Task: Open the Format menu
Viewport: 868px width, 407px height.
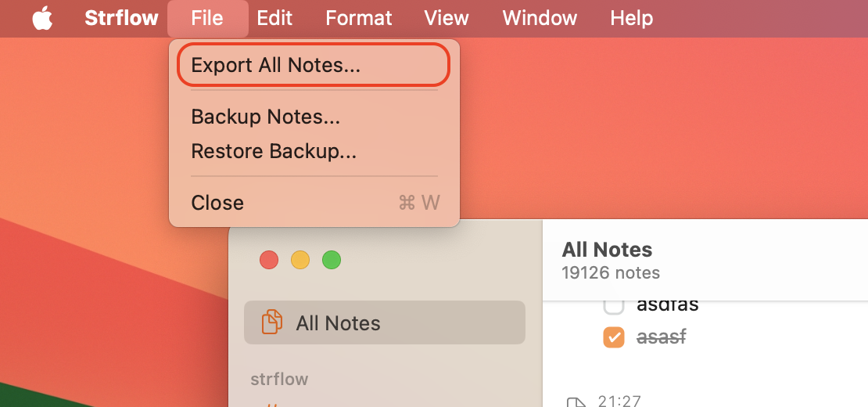Action: tap(359, 18)
